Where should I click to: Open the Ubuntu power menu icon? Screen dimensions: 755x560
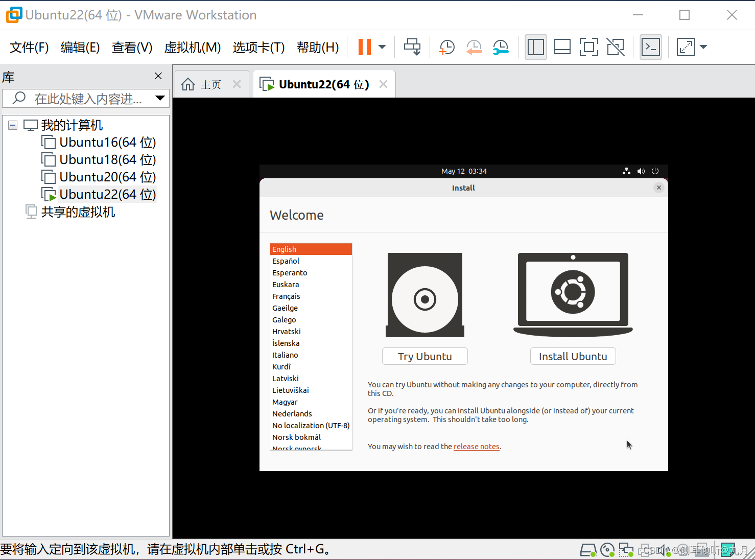(x=655, y=171)
